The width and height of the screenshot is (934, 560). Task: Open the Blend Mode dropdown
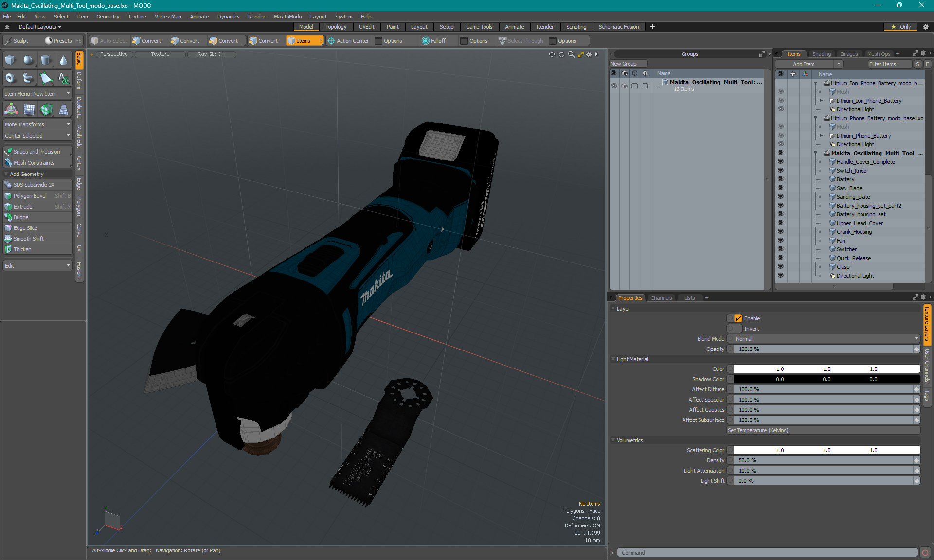826,339
